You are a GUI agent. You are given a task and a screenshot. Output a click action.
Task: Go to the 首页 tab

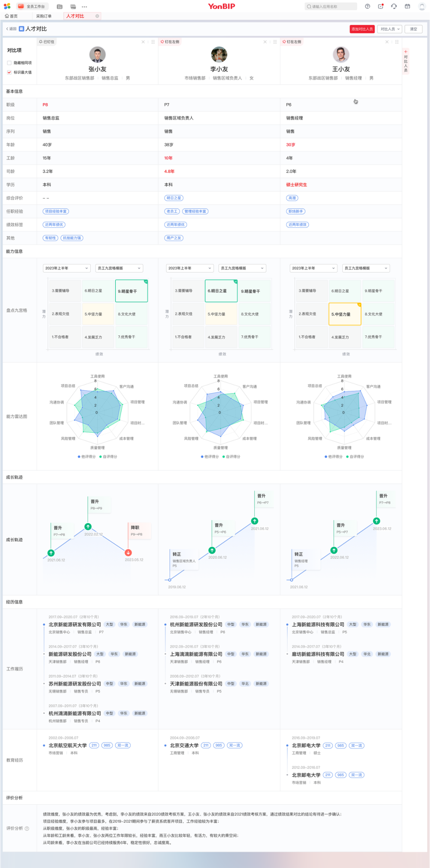click(x=12, y=16)
